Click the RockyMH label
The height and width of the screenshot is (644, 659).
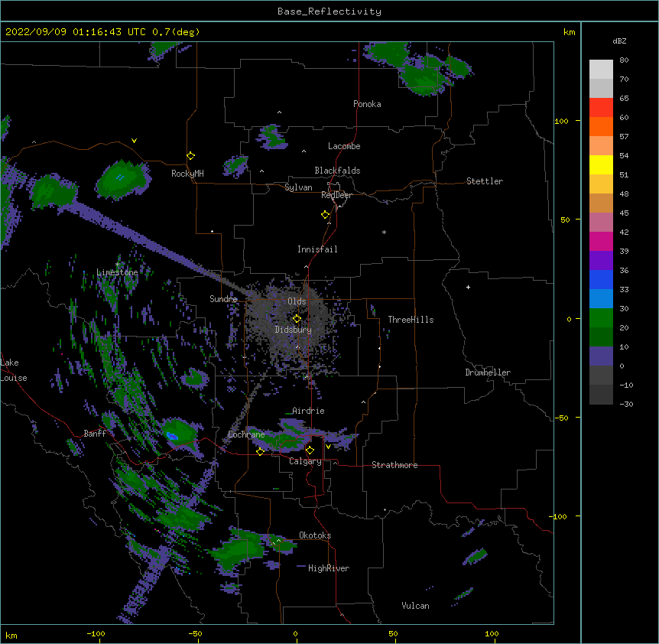(187, 174)
